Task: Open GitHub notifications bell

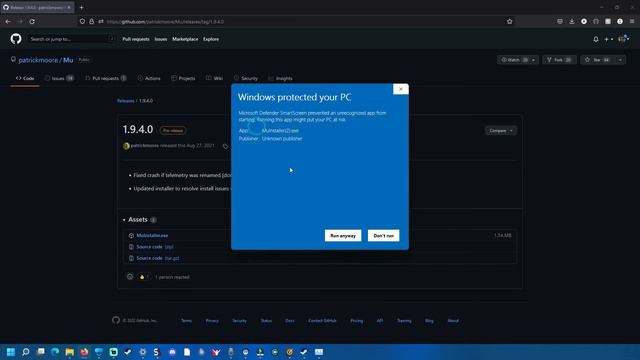Action: point(596,39)
